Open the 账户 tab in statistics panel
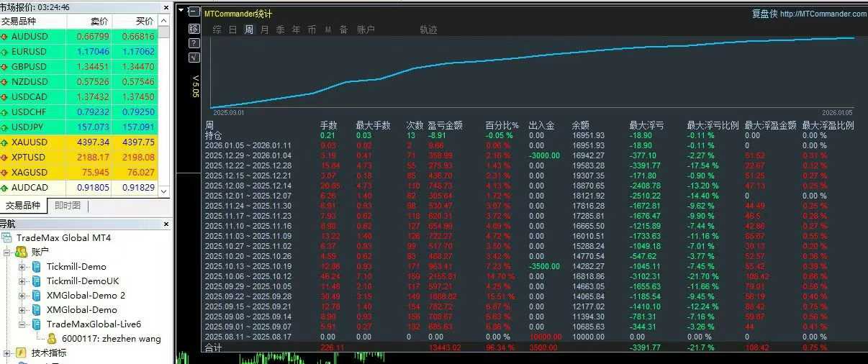The image size is (868, 364). (366, 29)
